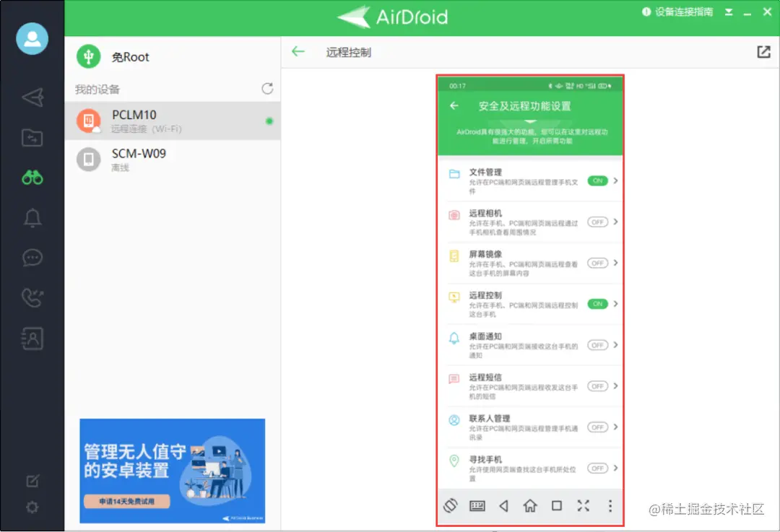Open the Files folder icon in sidebar
Viewport: 780px width, 532px height.
tap(32, 138)
